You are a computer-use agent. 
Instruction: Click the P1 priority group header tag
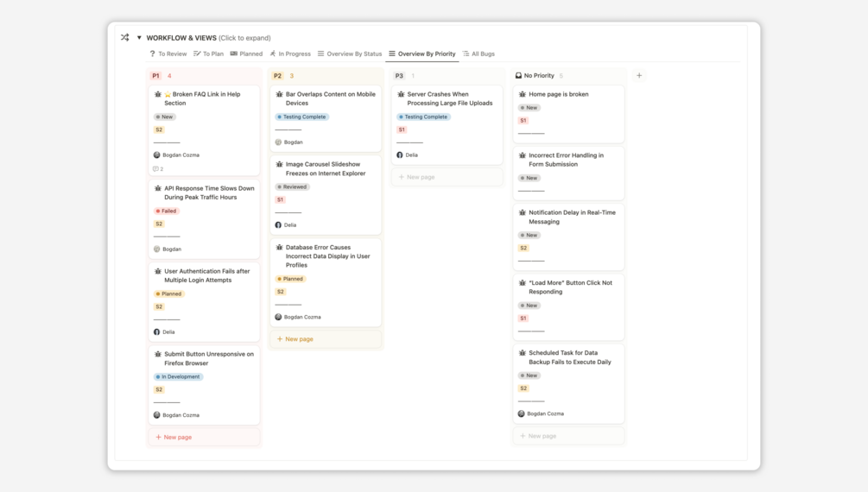155,76
